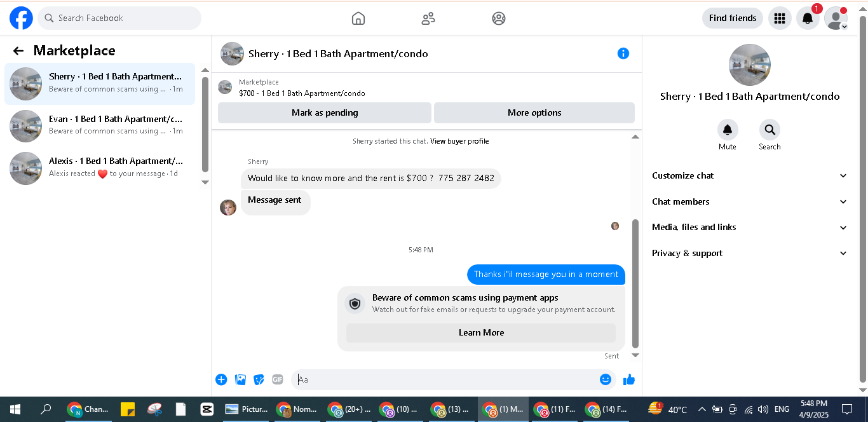The height and width of the screenshot is (422, 868).
Task: Choose a GIF
Action: [x=278, y=379]
